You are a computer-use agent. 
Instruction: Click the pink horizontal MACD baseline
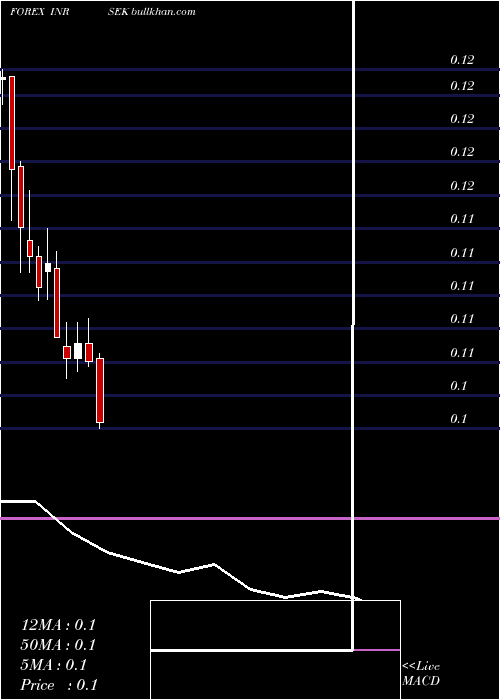(x=250, y=518)
